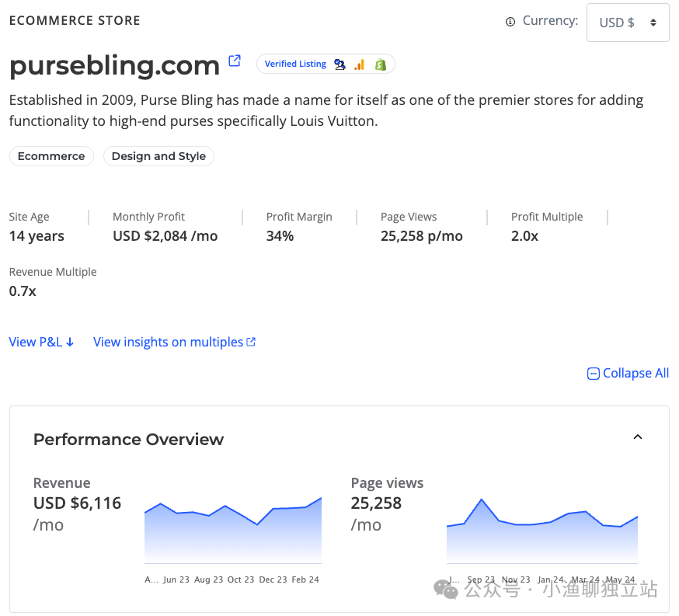Click the Monthly Profit label
679x616 pixels.
148,217
